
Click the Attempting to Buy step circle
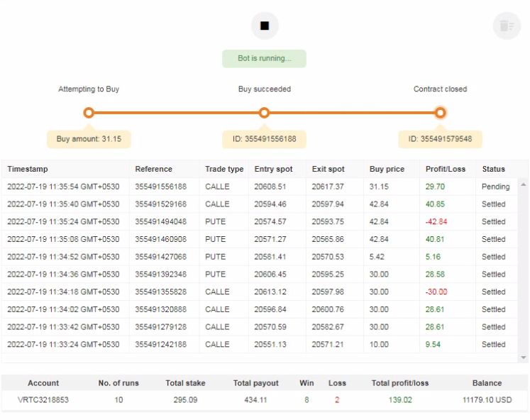(x=89, y=113)
